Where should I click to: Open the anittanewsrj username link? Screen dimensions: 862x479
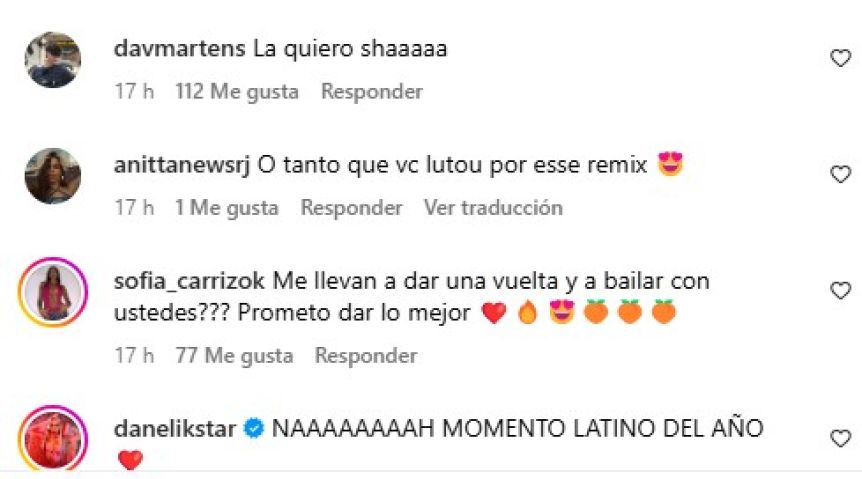coord(182,165)
